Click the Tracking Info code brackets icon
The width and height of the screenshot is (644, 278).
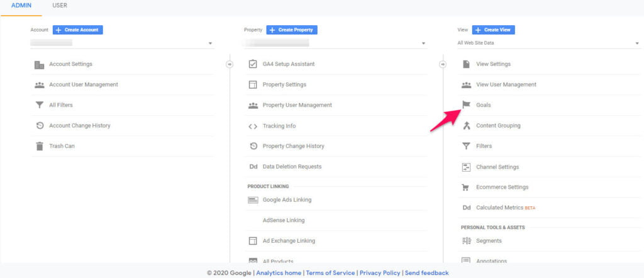[253, 126]
